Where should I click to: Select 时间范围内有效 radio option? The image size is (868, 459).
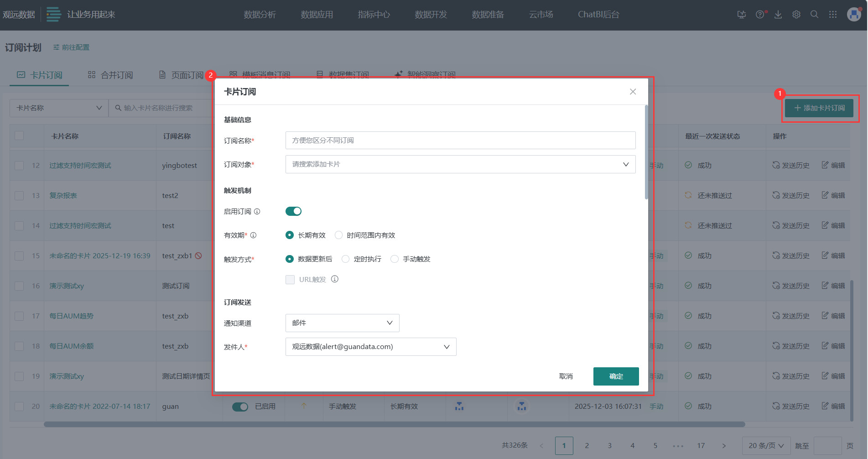[x=338, y=235]
